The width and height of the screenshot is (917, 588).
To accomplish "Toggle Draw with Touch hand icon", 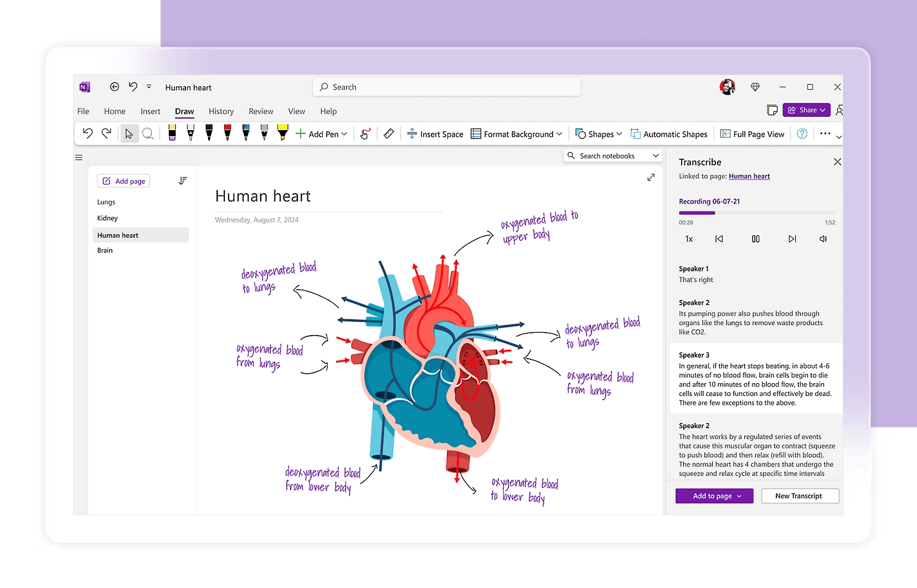I will [365, 134].
